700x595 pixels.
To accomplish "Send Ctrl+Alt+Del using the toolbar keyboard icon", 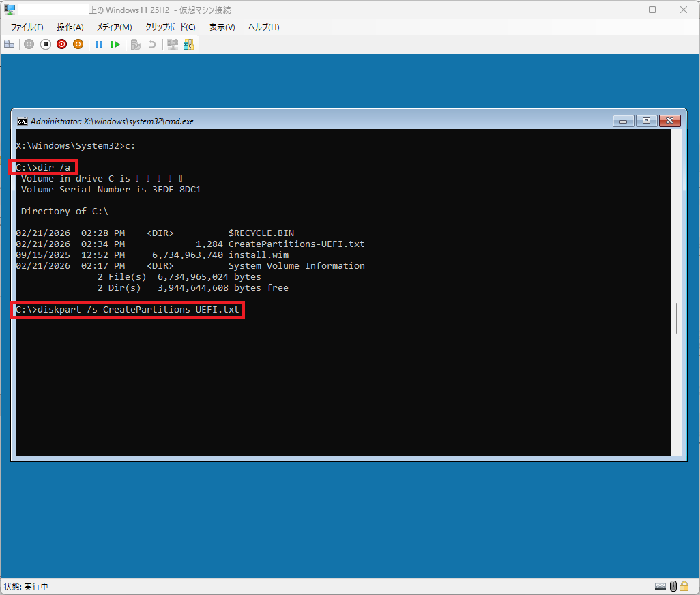I will (10, 44).
